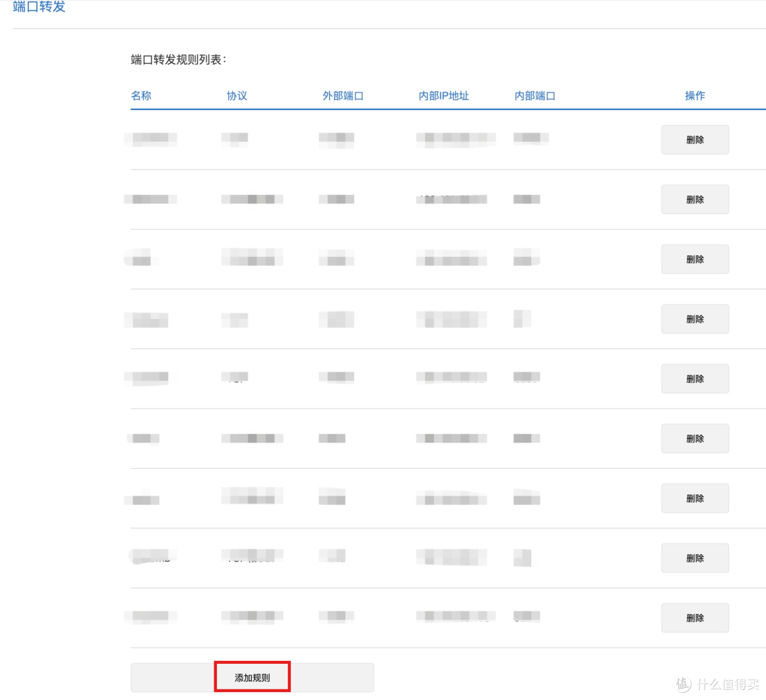Open the 端口转发 section title
766x700 pixels.
[39, 8]
